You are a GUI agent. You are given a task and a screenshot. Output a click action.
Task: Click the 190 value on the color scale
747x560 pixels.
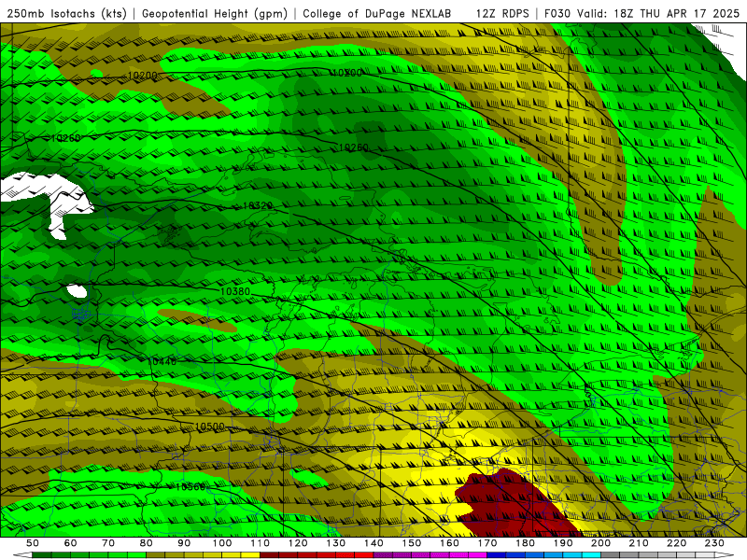coord(563,543)
